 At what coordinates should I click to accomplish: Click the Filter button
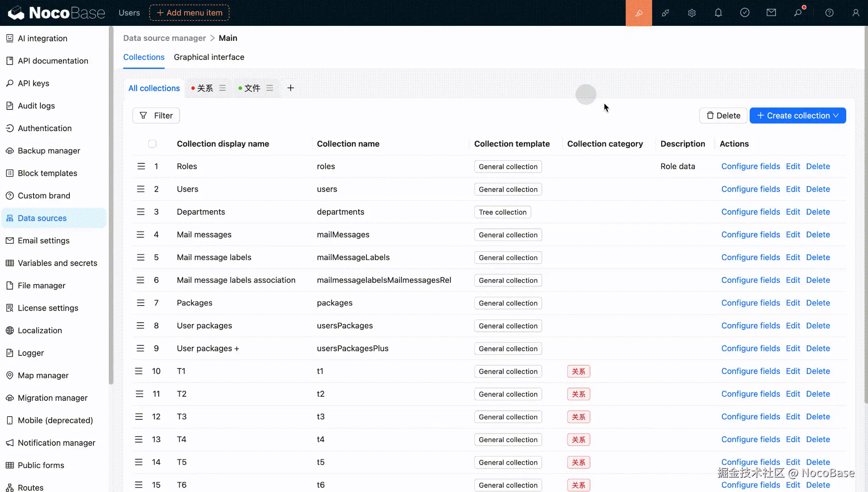point(156,116)
